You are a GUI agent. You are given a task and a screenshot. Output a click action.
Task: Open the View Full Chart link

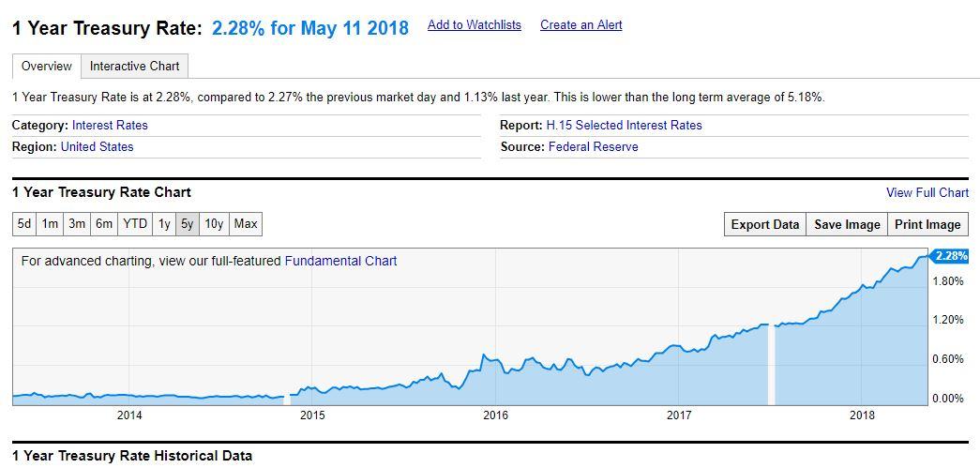pos(927,193)
